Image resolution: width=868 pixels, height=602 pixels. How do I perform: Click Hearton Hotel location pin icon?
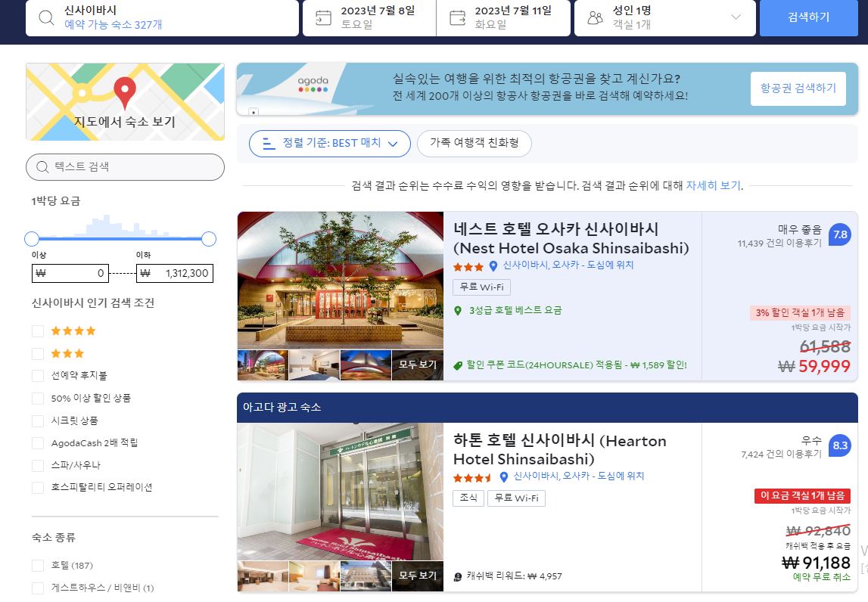504,477
